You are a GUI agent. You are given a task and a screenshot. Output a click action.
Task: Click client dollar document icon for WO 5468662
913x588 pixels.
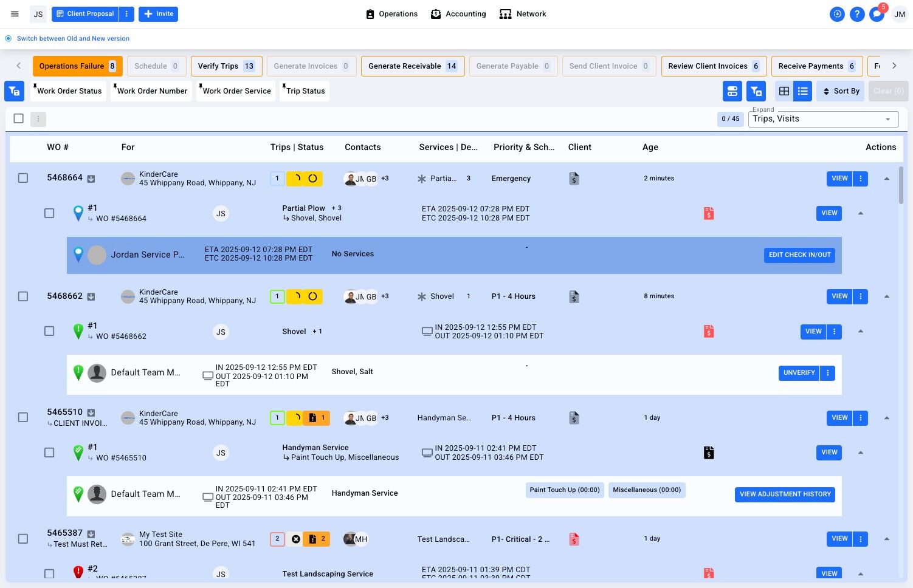point(574,296)
